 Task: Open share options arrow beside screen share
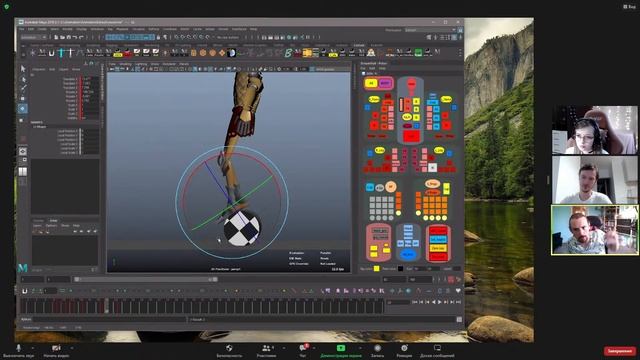coord(360,348)
